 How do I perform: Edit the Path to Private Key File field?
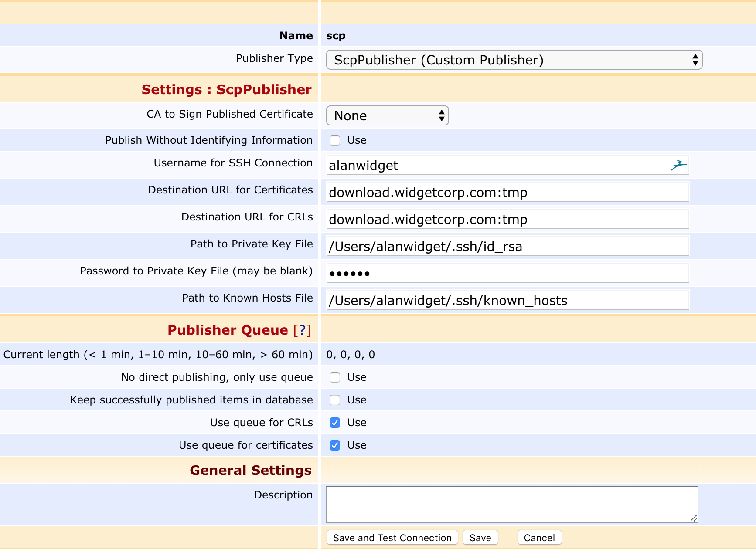tap(507, 246)
